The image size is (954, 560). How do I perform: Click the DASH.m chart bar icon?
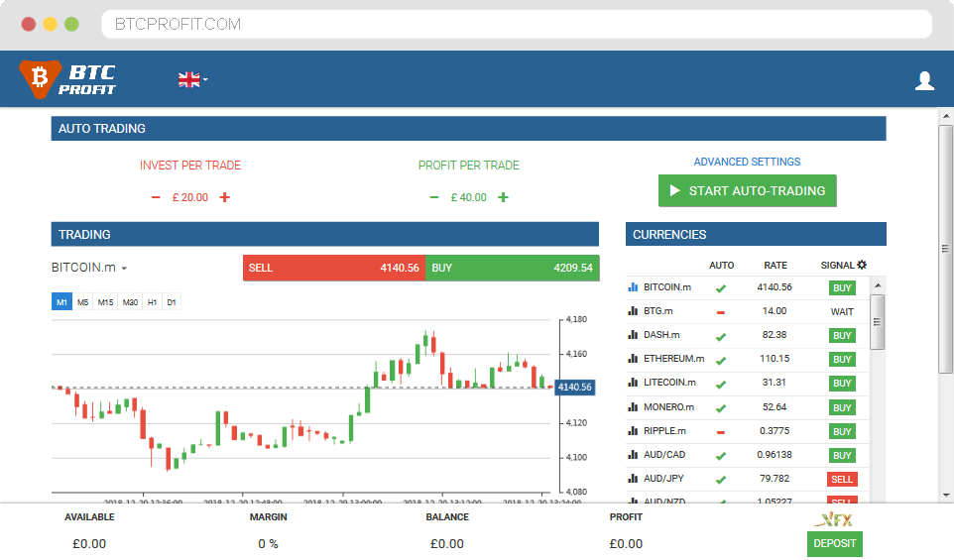pyautogui.click(x=633, y=335)
